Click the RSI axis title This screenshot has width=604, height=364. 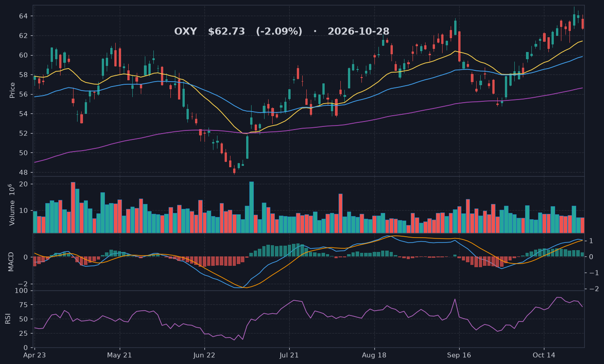(8, 319)
